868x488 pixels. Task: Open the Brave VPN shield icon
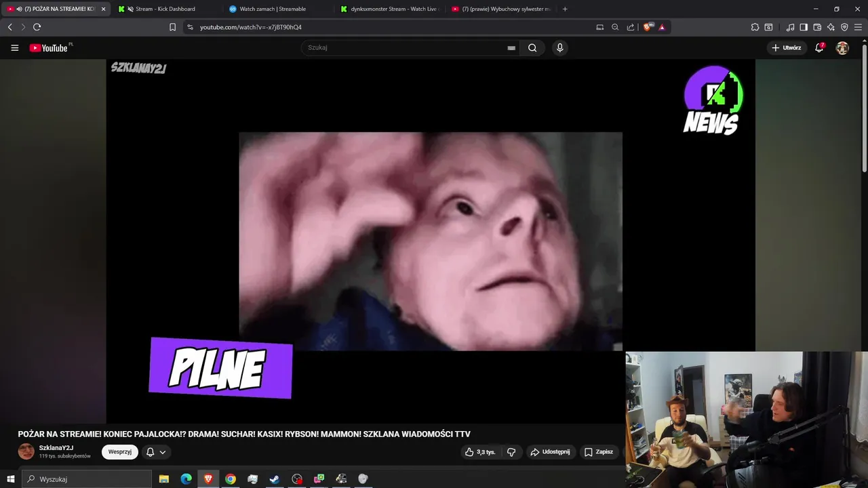click(x=844, y=27)
